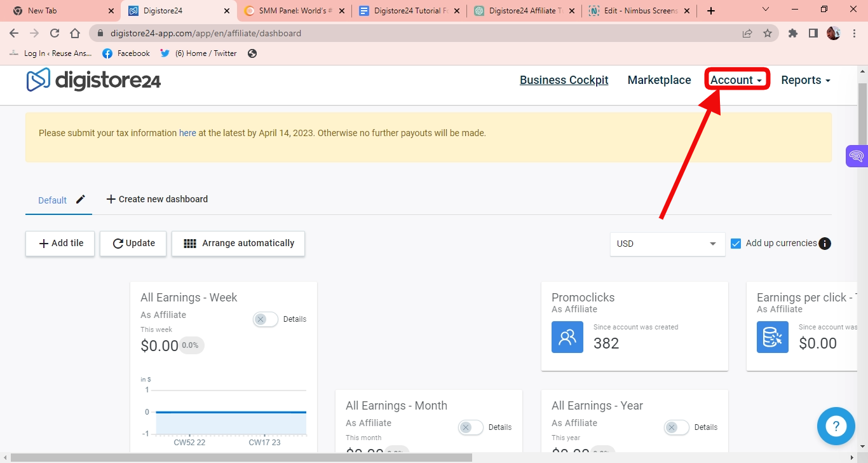Viewport: 868px width, 463px height.
Task: Toggle Details switch on All Earnings - Week
Action: [266, 319]
